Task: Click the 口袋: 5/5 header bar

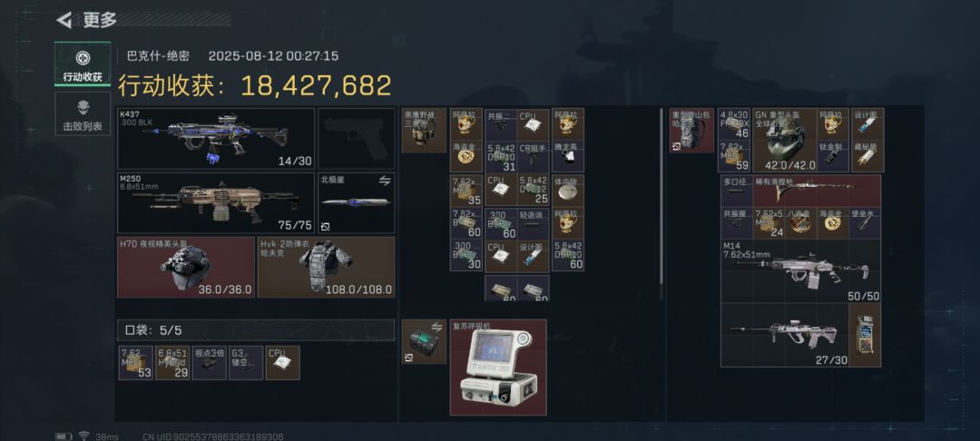Action: point(256,329)
